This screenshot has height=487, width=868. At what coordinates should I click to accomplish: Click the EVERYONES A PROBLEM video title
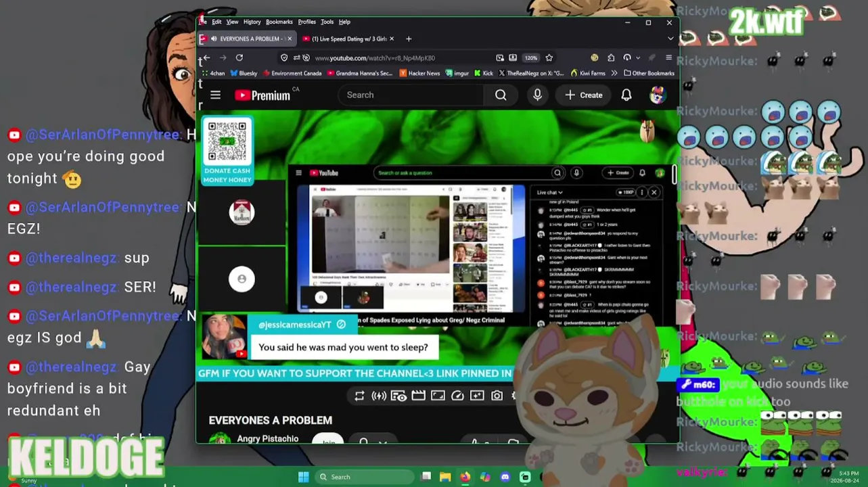coord(271,420)
